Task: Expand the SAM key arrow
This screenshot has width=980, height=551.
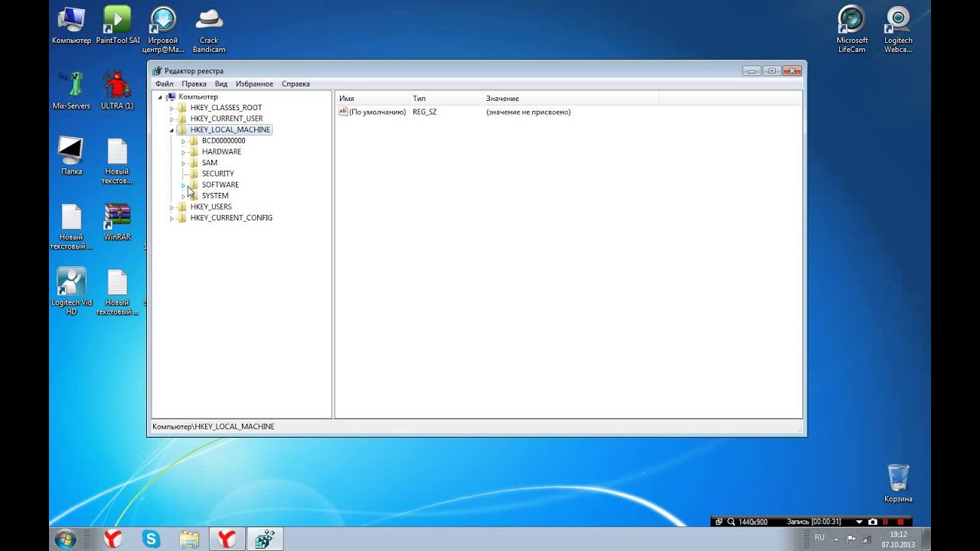Action: pyautogui.click(x=183, y=163)
